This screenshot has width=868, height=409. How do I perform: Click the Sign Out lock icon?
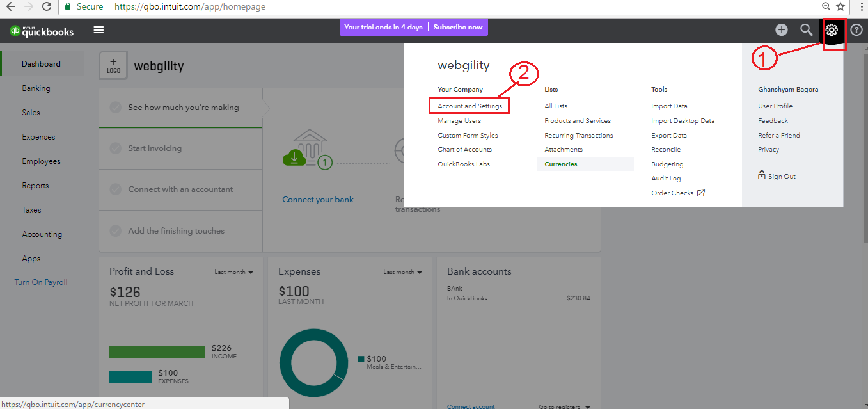click(x=762, y=175)
